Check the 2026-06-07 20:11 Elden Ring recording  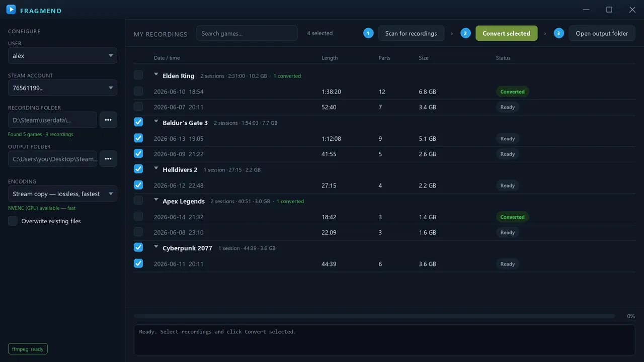click(x=138, y=107)
